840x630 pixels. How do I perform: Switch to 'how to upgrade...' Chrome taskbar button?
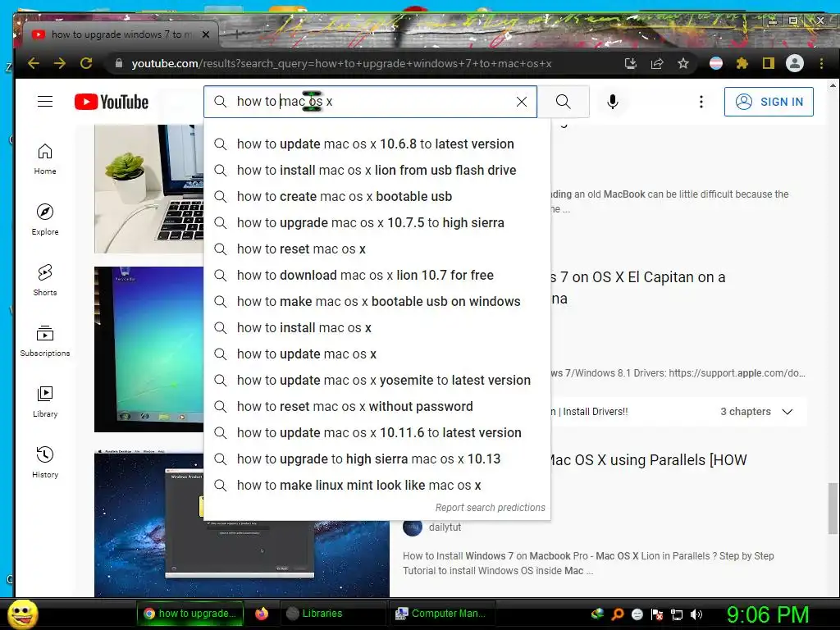[x=190, y=614]
